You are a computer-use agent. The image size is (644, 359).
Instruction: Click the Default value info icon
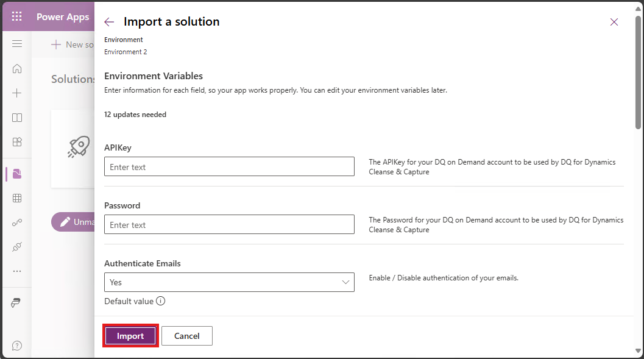pyautogui.click(x=161, y=301)
